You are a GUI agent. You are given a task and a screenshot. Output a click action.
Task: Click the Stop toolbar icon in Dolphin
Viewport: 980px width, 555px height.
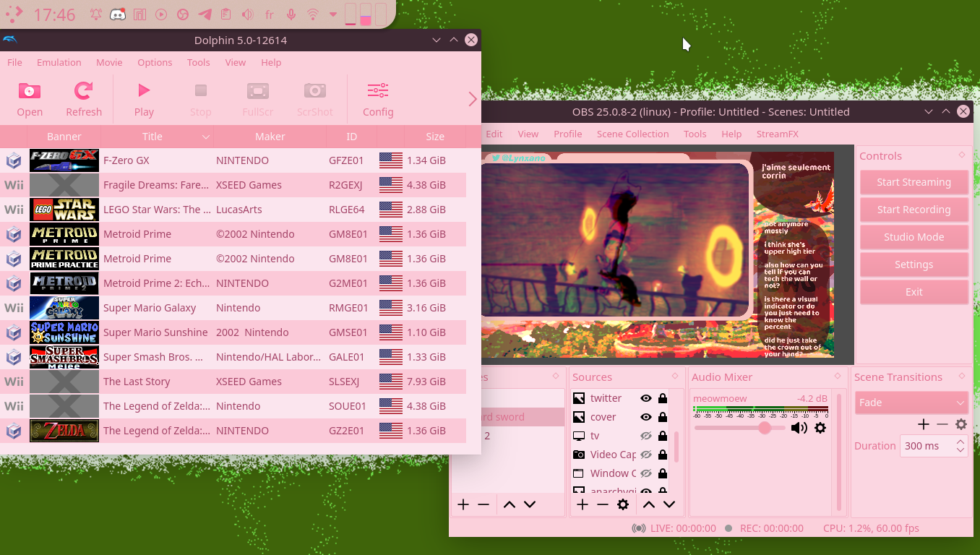201,91
